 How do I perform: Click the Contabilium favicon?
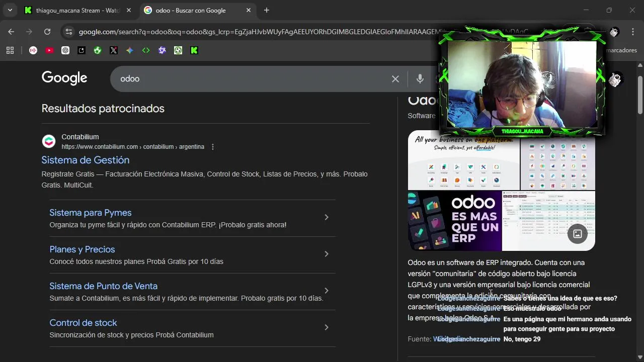pyautogui.click(x=48, y=142)
